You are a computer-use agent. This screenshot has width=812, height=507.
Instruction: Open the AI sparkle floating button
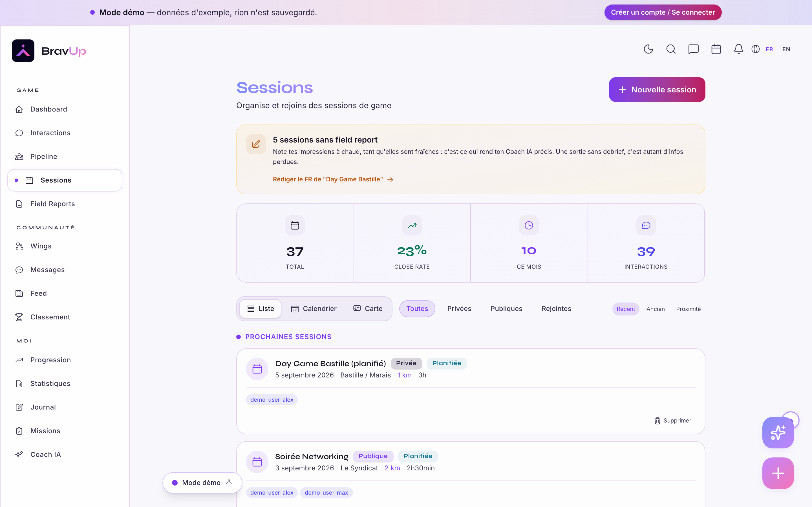click(x=778, y=433)
